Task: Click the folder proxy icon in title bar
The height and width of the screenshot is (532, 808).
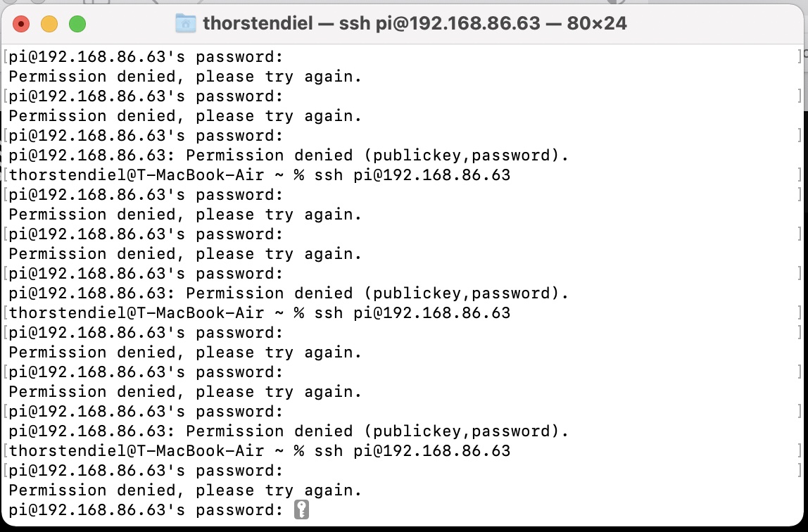Action: [185, 23]
